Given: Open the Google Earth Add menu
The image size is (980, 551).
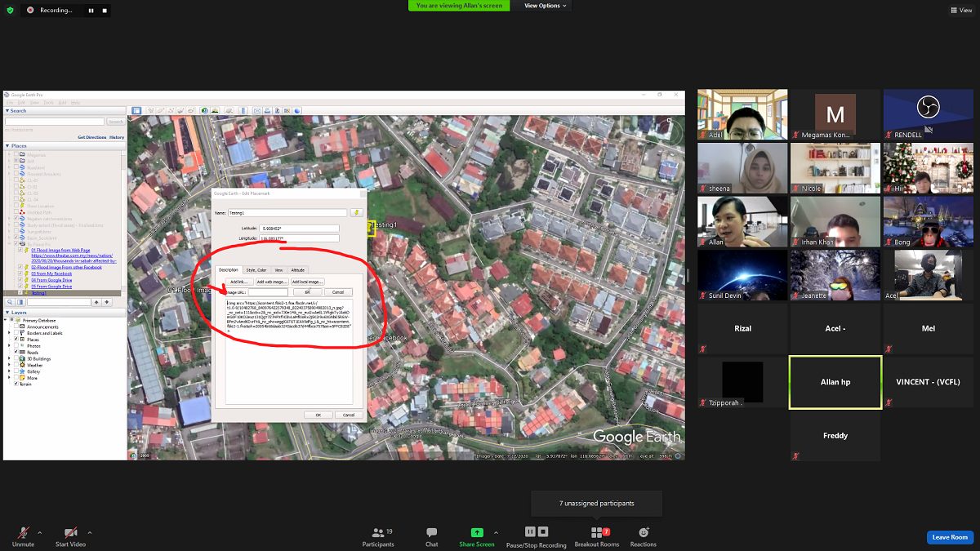Looking at the screenshot, I should (x=62, y=102).
